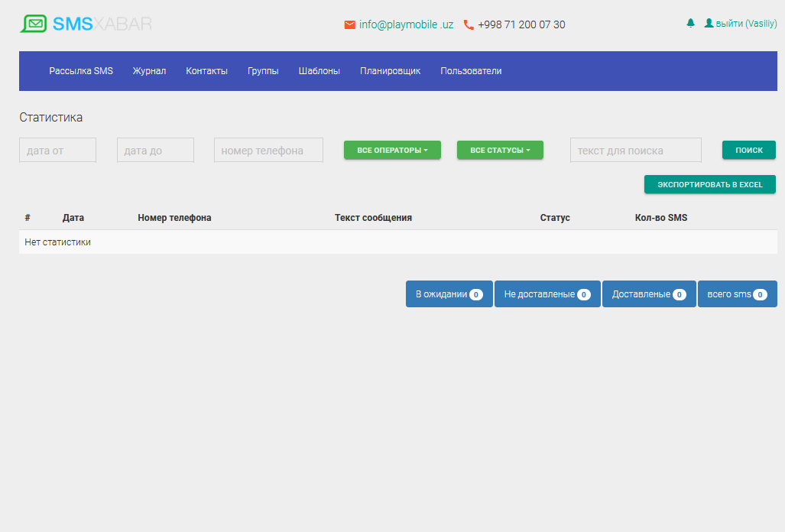This screenshot has width=785, height=532.
Task: Open the notifications bell icon
Action: [x=691, y=24]
